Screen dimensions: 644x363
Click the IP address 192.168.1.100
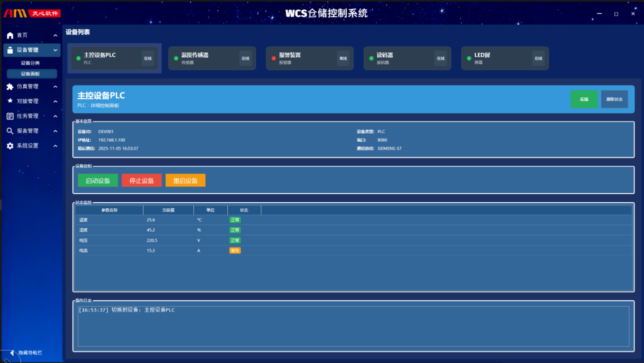(112, 140)
